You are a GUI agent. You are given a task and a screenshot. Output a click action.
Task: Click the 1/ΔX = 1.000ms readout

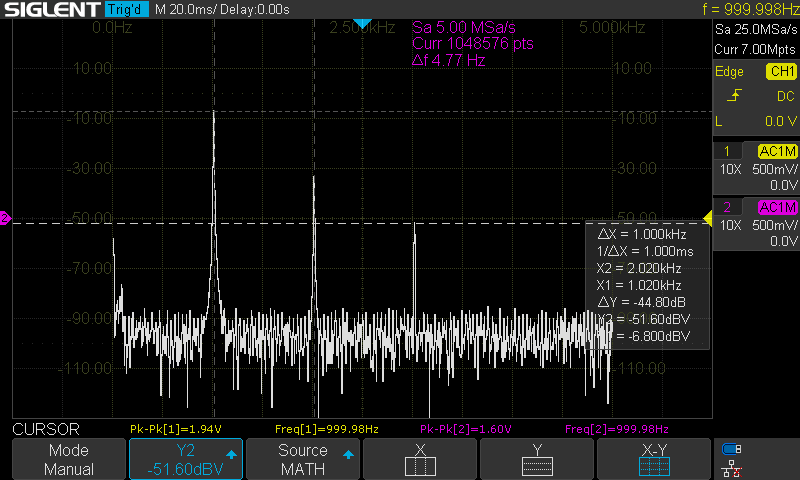click(x=645, y=251)
